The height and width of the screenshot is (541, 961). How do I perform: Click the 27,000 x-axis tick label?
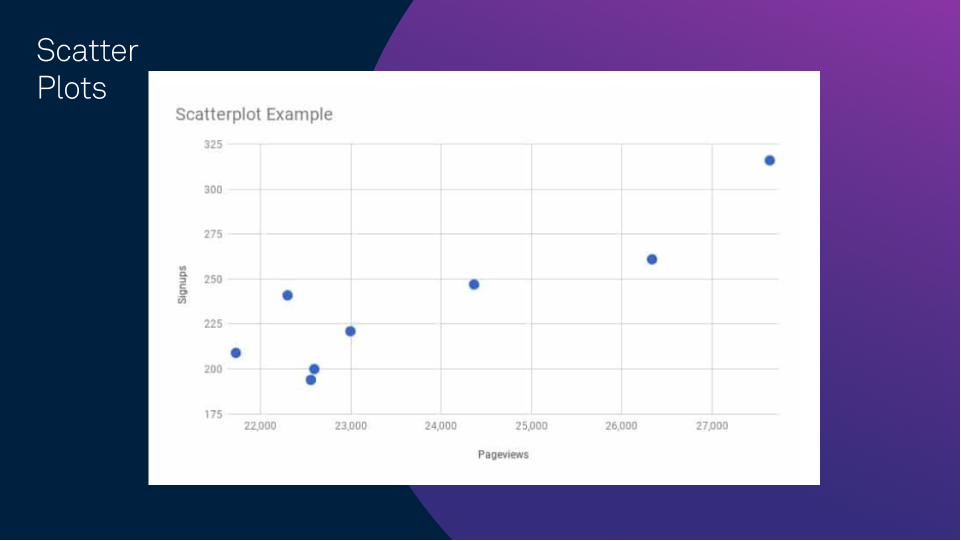(712, 426)
